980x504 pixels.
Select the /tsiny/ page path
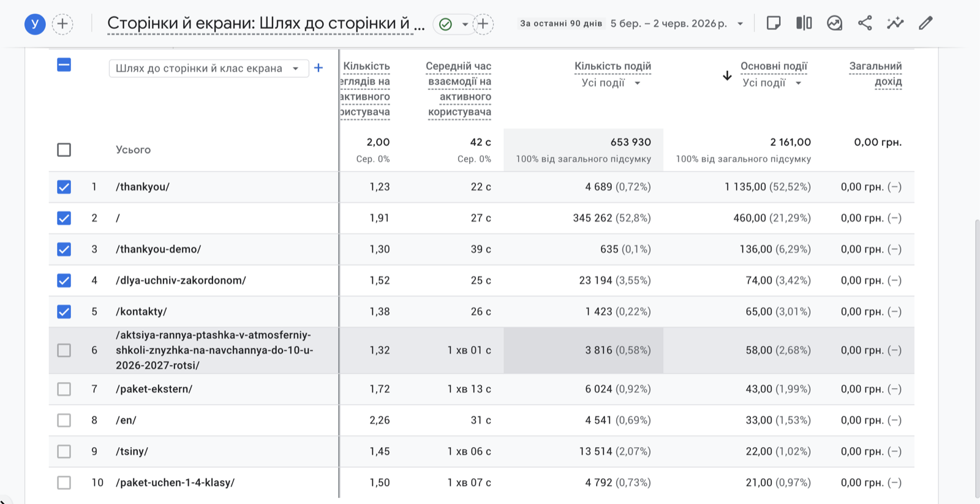132,451
